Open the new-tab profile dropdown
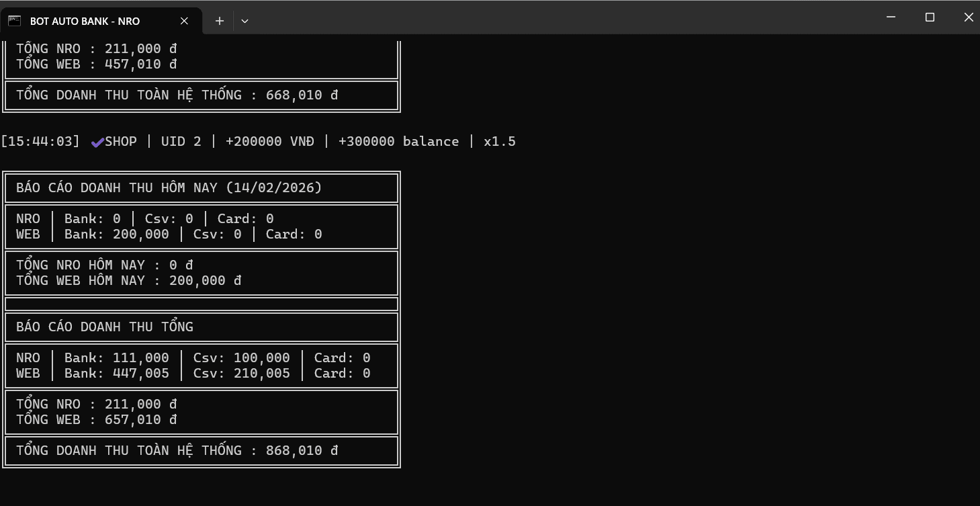The height and width of the screenshot is (506, 980). [244, 21]
